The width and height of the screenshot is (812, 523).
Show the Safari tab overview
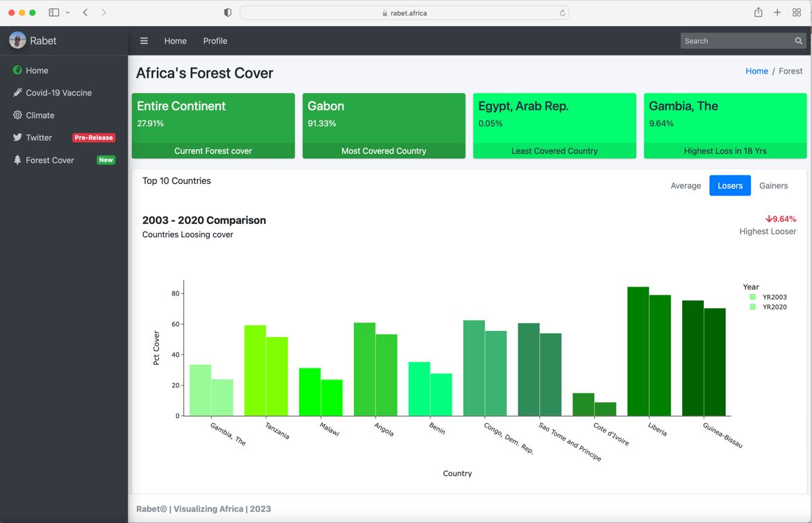pos(797,12)
